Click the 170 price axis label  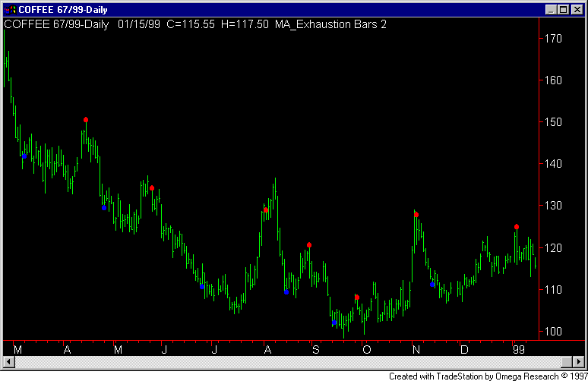(x=553, y=39)
